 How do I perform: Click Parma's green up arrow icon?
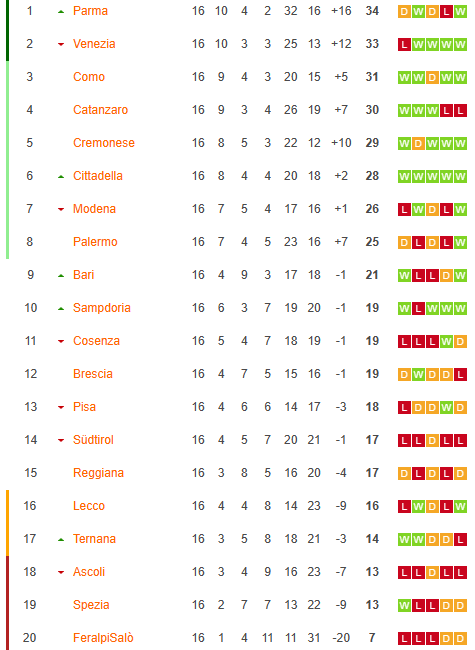click(61, 12)
